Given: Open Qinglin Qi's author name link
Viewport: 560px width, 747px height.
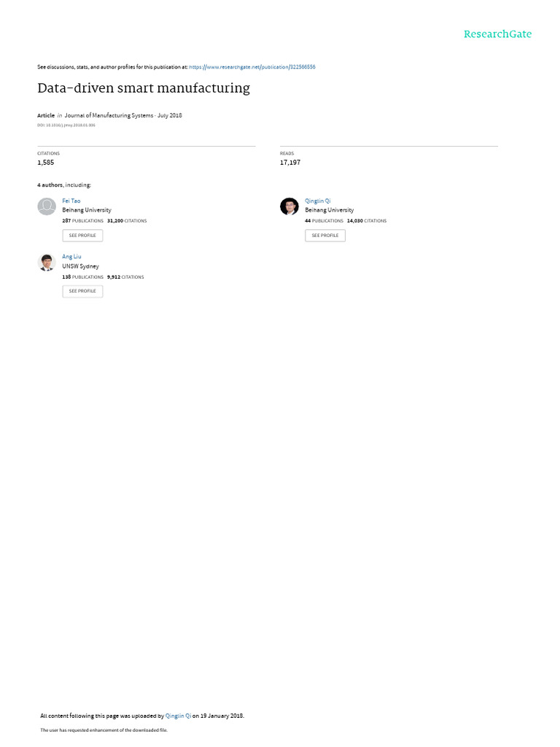Looking at the screenshot, I should (318, 201).
